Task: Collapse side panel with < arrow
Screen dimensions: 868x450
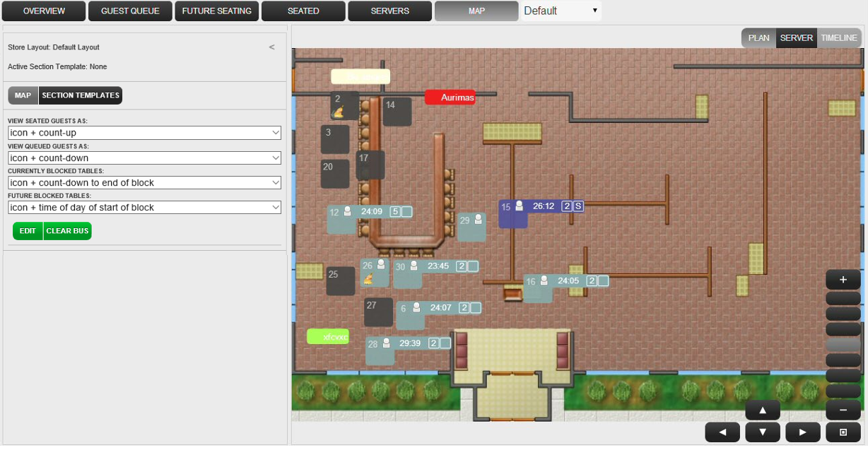Action: pyautogui.click(x=271, y=47)
